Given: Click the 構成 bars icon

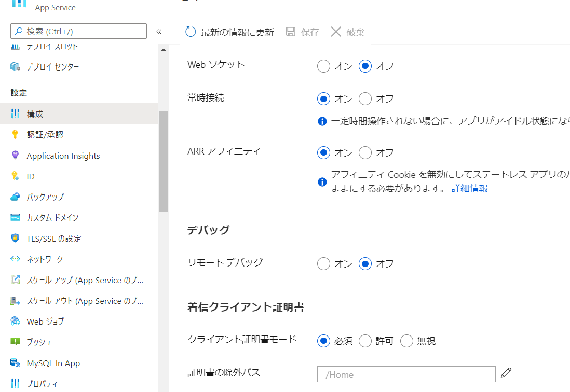Looking at the screenshot, I should (15, 114).
